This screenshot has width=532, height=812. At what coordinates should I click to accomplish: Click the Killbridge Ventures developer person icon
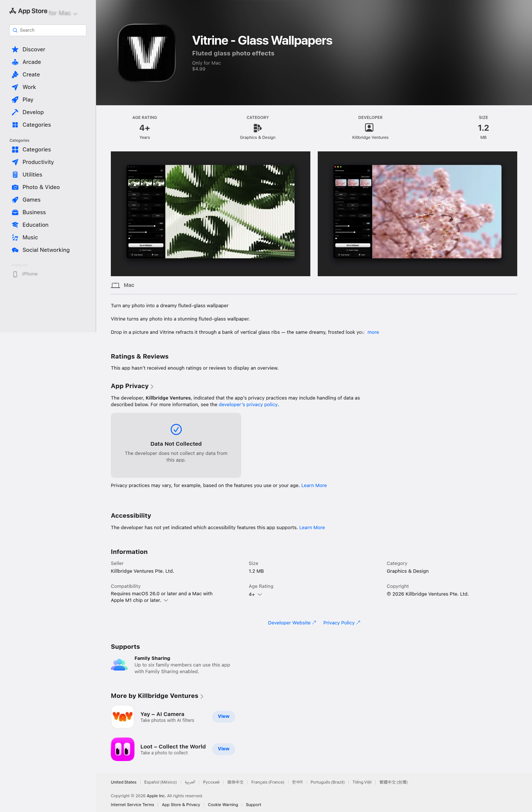(x=369, y=128)
